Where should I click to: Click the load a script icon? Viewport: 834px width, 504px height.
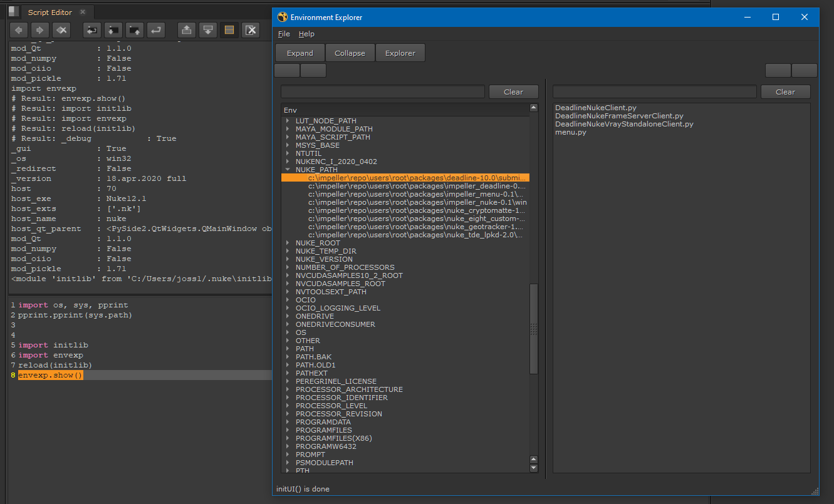pyautogui.click(x=113, y=29)
